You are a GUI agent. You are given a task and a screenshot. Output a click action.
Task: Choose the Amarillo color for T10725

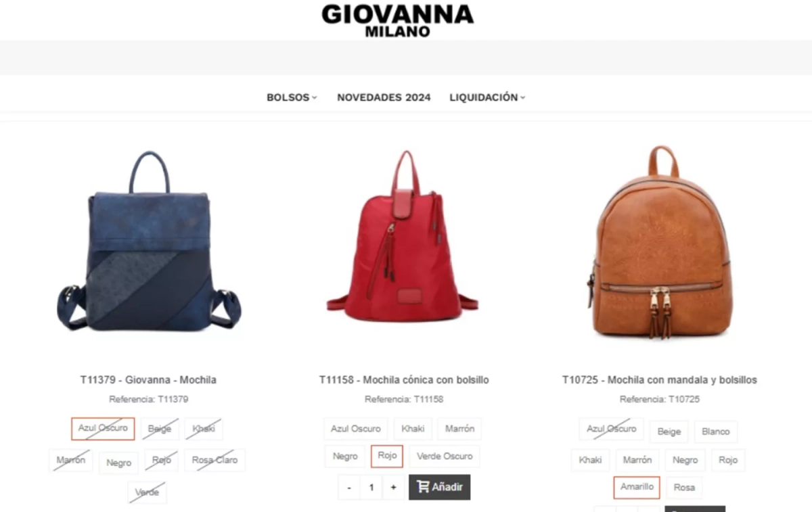pyautogui.click(x=637, y=487)
